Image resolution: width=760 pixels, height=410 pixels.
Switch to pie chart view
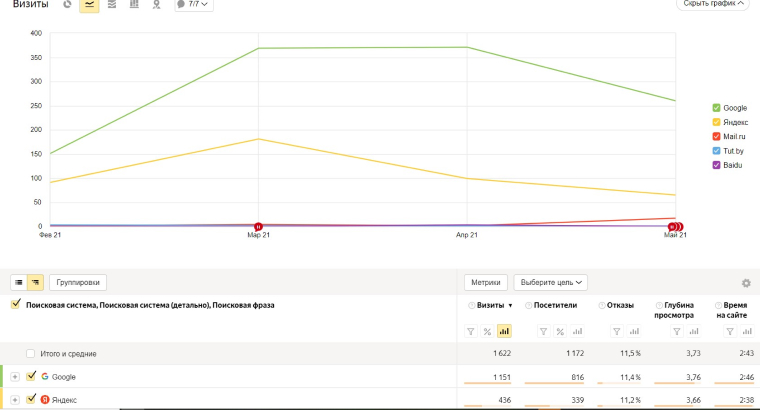click(x=67, y=5)
